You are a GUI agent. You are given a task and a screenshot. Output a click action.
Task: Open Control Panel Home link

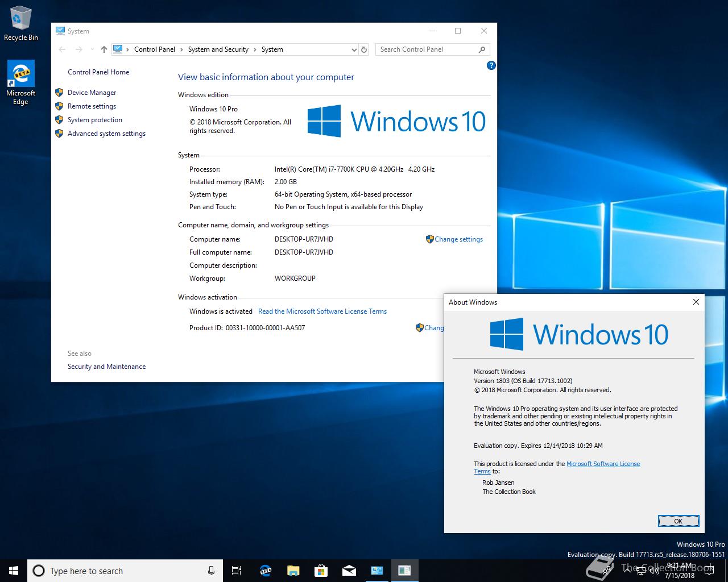[98, 72]
